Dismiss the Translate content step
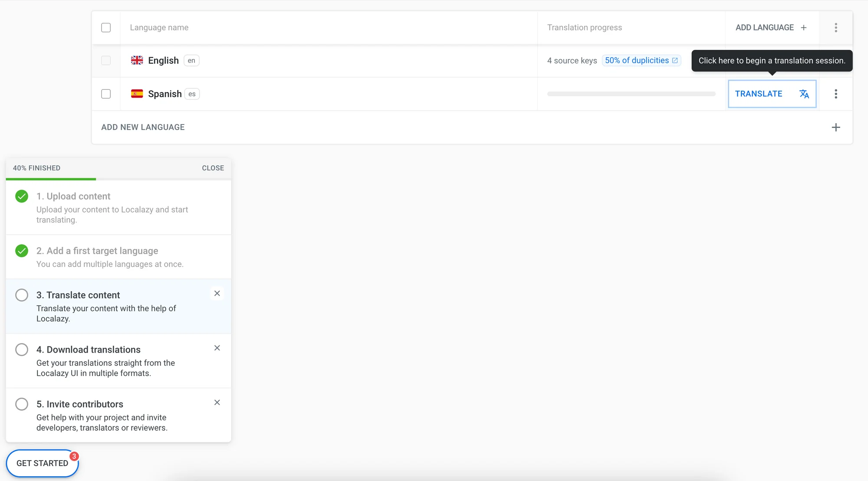The height and width of the screenshot is (481, 868). (217, 294)
